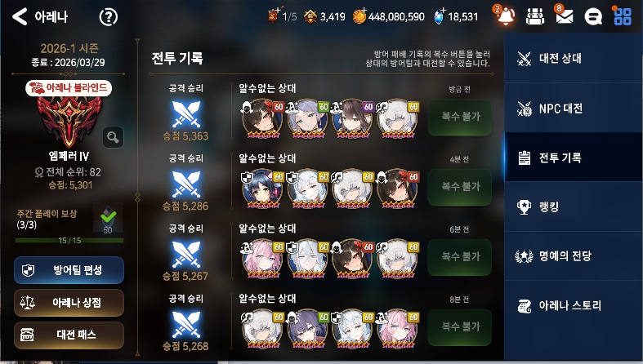Open the 대전 패스 button

69,335
